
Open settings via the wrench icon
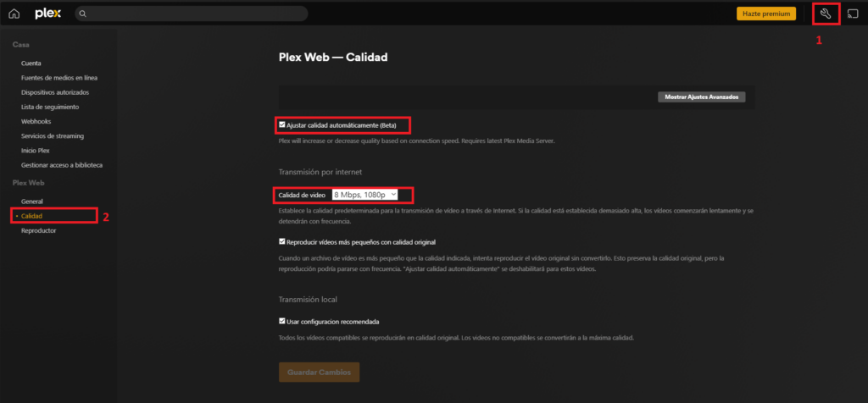pos(826,14)
